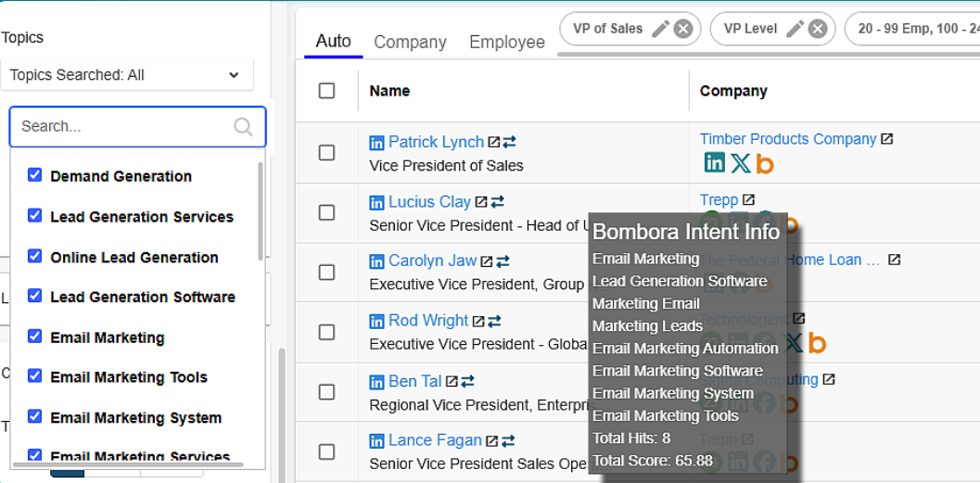Open Lance Fagan contact link
Viewport: 980px width, 483px height.
click(x=435, y=440)
